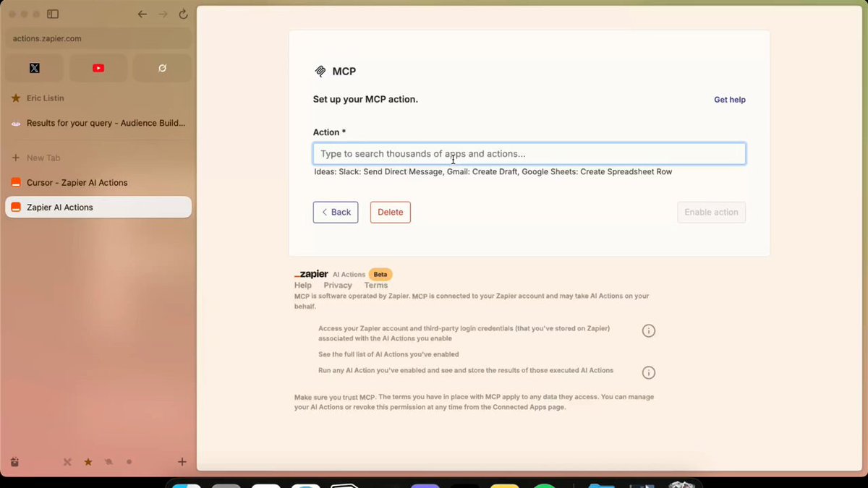Open a New Tab
868x488 pixels.
click(98, 158)
